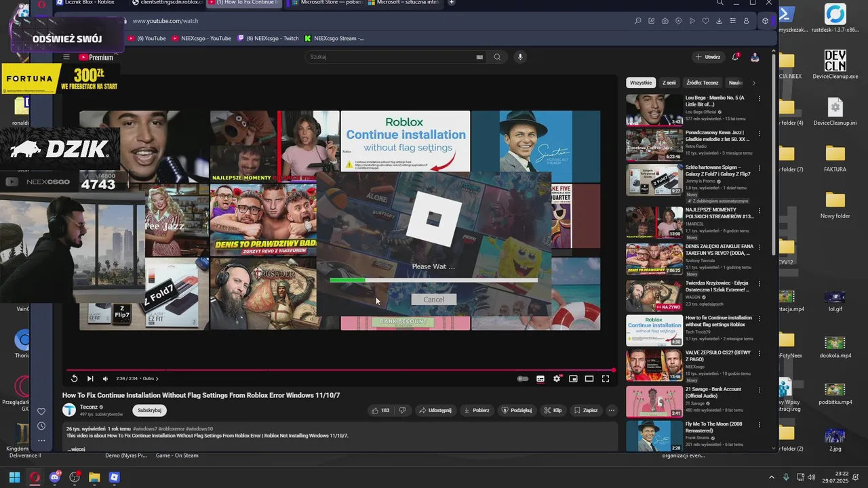868x488 pixels.
Task: Click Cancel in Roblox installer
Action: [x=433, y=300]
